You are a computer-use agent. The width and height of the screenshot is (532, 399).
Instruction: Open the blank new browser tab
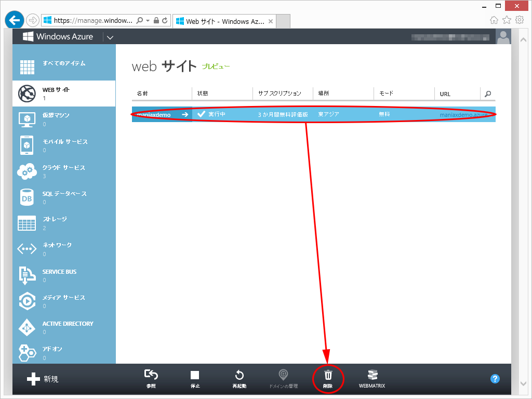(x=283, y=21)
